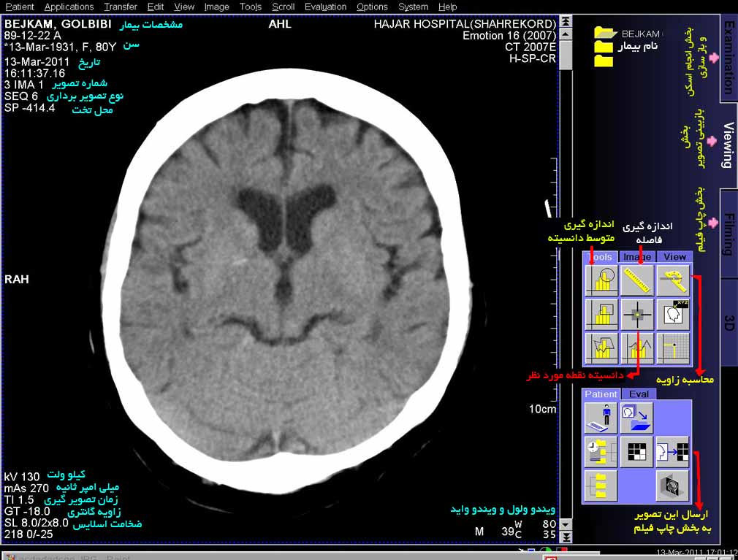
Task: Select the second yellow folder
Action: [x=604, y=47]
